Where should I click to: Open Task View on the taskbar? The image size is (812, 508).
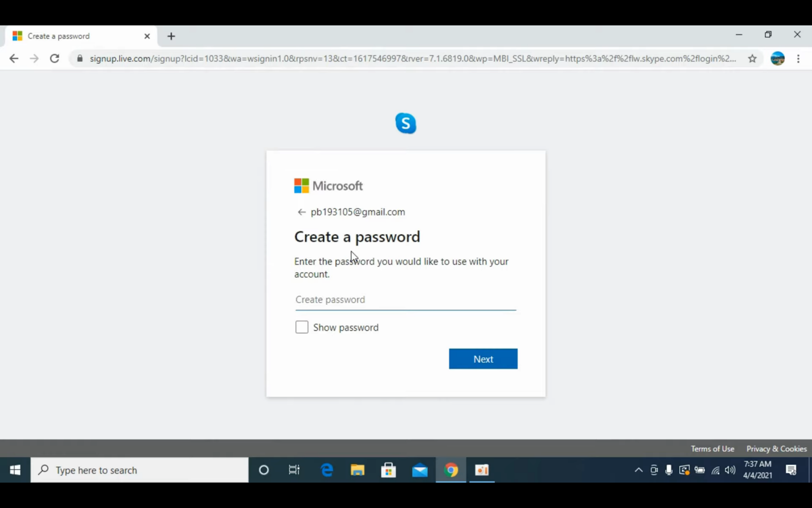294,470
